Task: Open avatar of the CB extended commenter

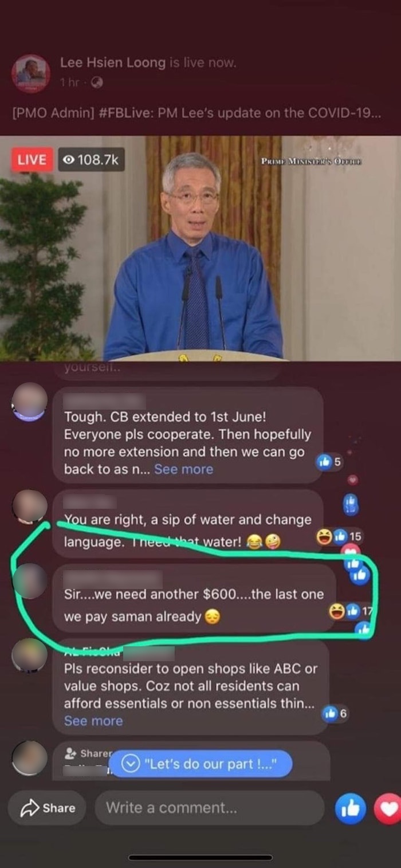Action: tap(29, 402)
